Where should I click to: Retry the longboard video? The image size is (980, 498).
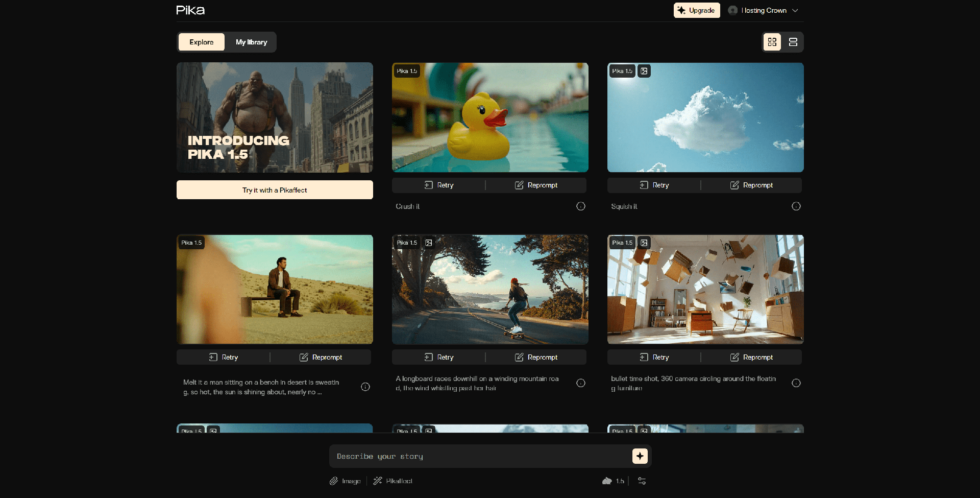point(439,357)
